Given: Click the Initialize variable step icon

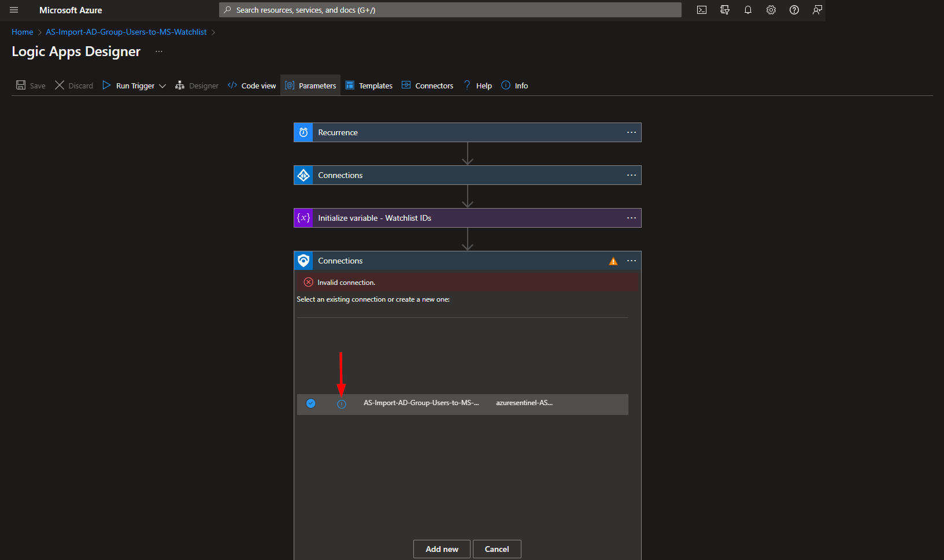Looking at the screenshot, I should click(303, 218).
